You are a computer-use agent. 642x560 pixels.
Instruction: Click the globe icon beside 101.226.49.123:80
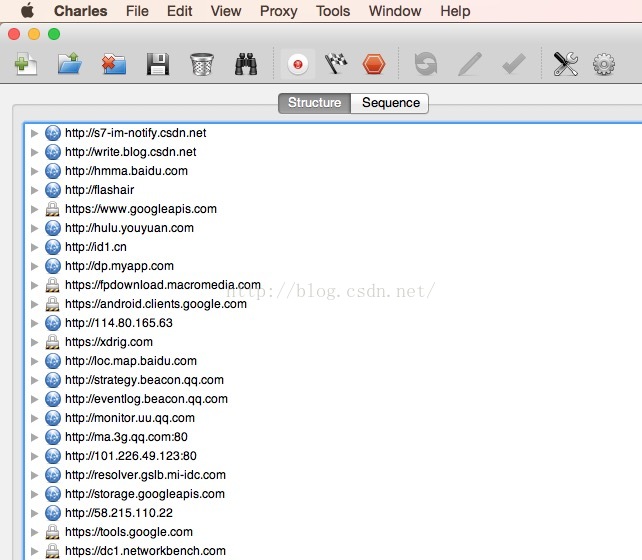[53, 456]
